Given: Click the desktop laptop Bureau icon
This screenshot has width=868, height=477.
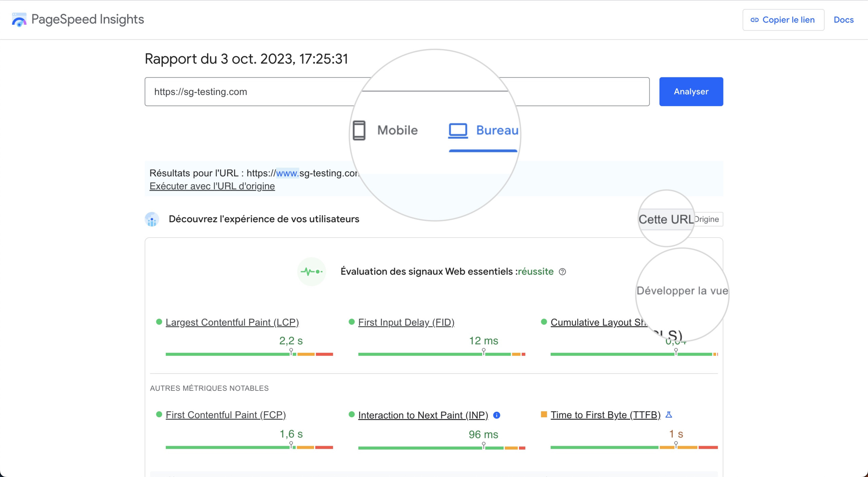Looking at the screenshot, I should 458,131.
